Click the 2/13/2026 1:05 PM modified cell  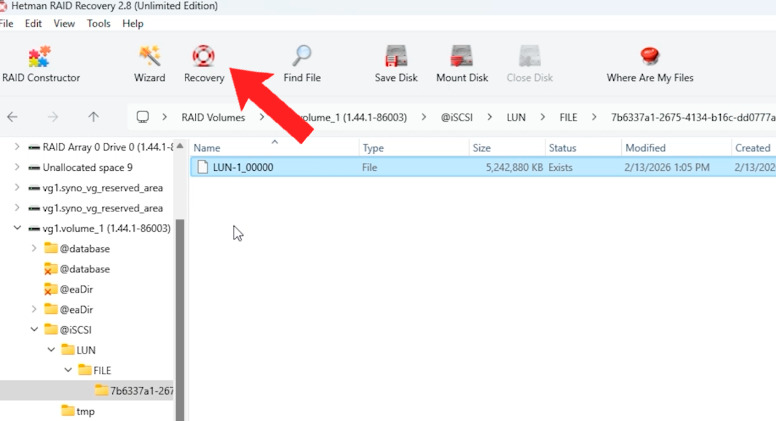coord(667,167)
